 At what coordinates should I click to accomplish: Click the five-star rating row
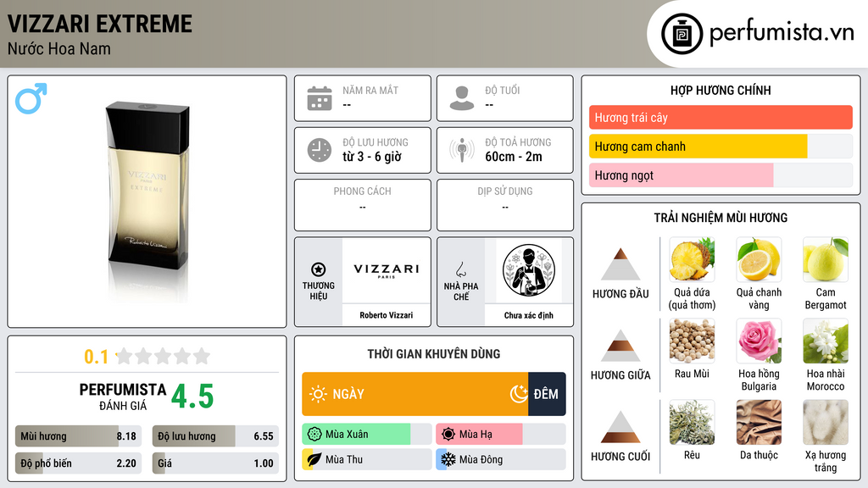pos(164,356)
